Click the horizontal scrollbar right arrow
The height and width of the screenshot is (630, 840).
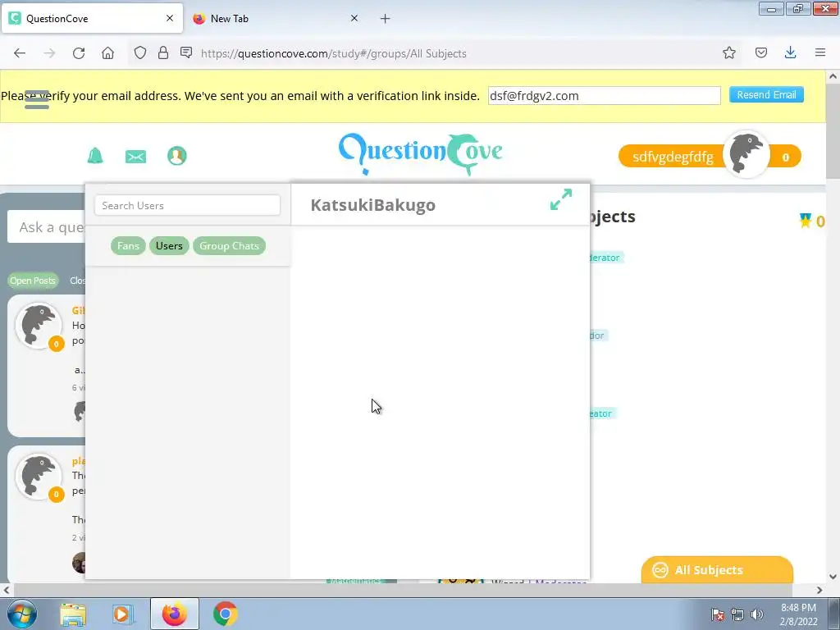click(x=819, y=590)
